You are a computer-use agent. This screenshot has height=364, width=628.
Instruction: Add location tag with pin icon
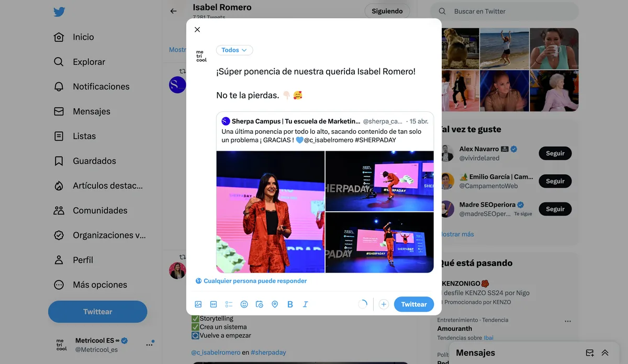point(275,304)
